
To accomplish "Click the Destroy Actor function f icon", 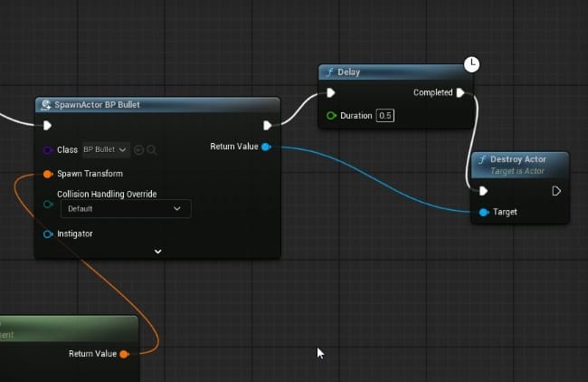I will [x=482, y=160].
